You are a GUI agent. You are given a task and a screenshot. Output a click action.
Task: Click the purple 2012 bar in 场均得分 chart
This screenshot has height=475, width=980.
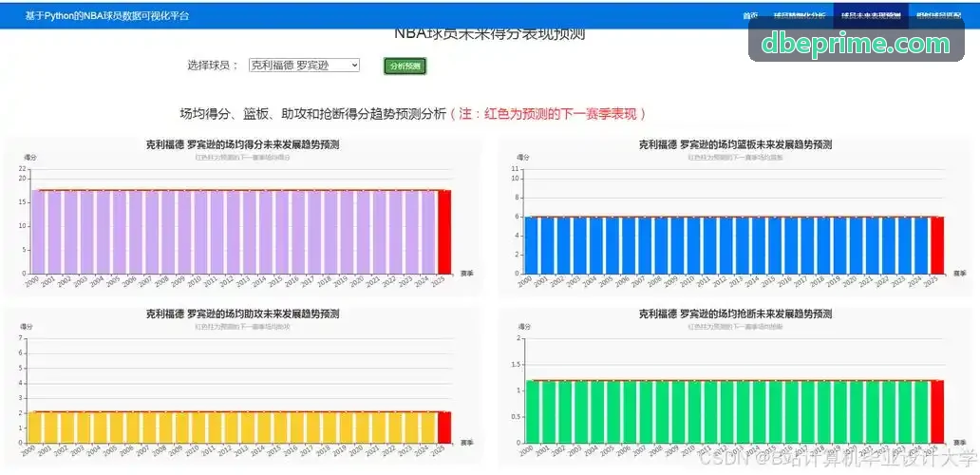(233, 232)
